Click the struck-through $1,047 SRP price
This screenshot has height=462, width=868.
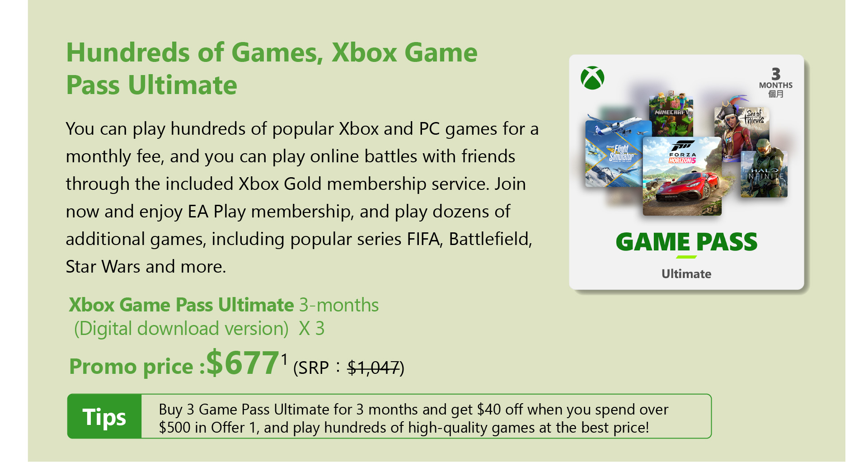coord(374,368)
